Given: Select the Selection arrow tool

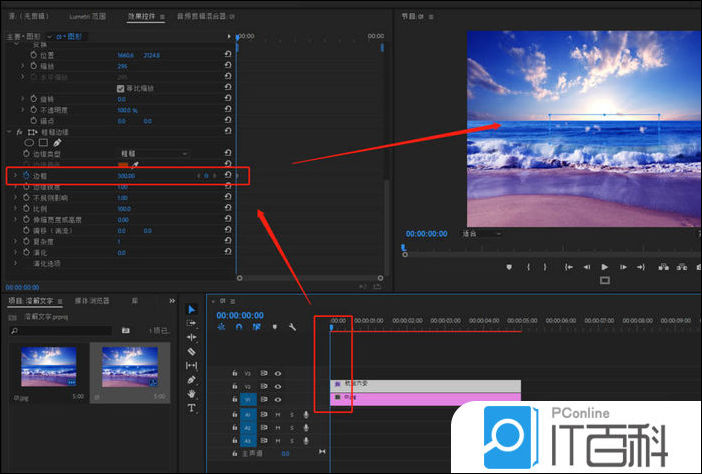Looking at the screenshot, I should pos(192,310).
